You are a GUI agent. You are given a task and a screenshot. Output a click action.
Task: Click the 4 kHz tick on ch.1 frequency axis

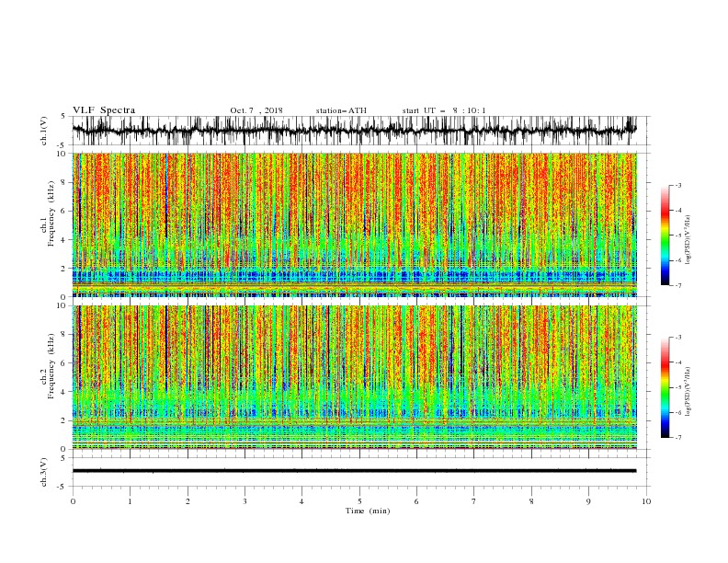65,240
